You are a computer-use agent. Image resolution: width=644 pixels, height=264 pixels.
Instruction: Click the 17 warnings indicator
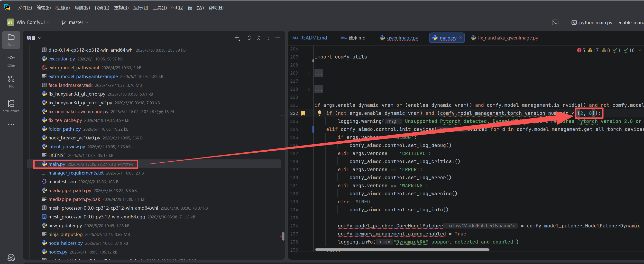[593, 50]
